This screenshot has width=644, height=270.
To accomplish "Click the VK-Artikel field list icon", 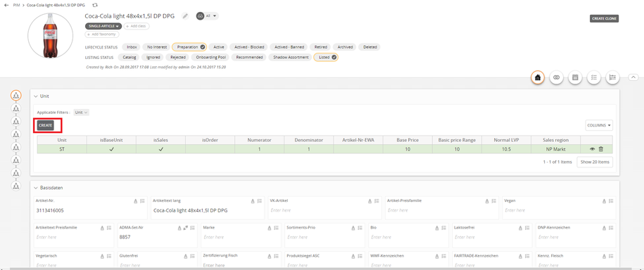I will tap(377, 201).
